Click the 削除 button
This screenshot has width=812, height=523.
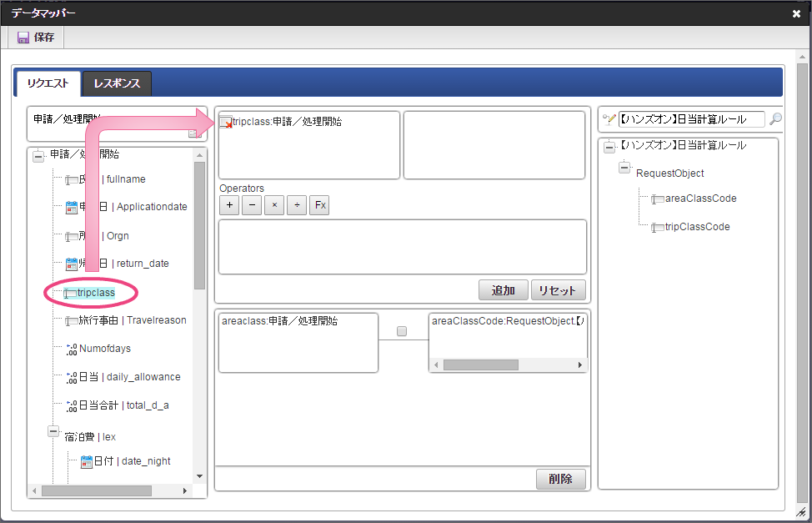point(560,480)
